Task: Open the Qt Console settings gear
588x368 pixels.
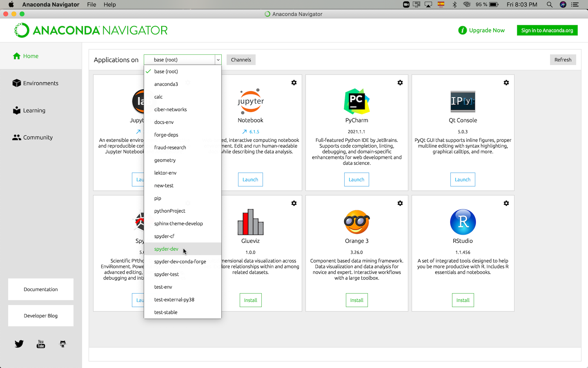Action: click(506, 83)
